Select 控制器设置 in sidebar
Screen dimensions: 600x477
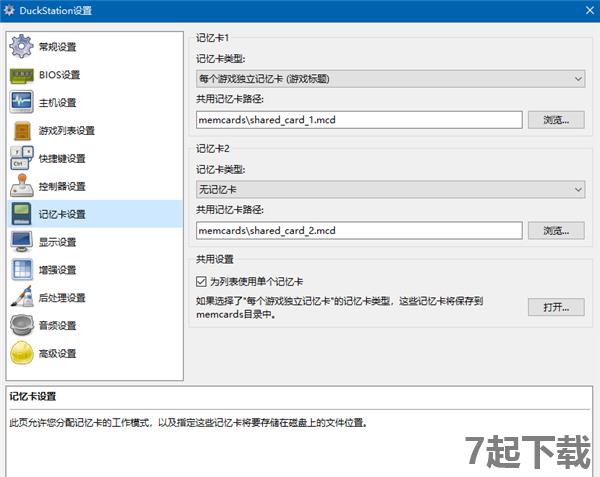click(x=62, y=186)
